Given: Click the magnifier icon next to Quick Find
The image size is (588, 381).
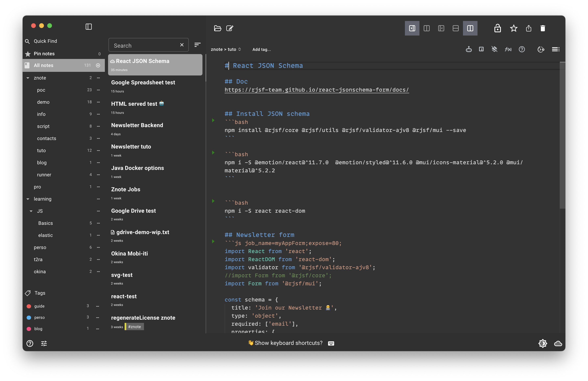Looking at the screenshot, I should pyautogui.click(x=27, y=41).
